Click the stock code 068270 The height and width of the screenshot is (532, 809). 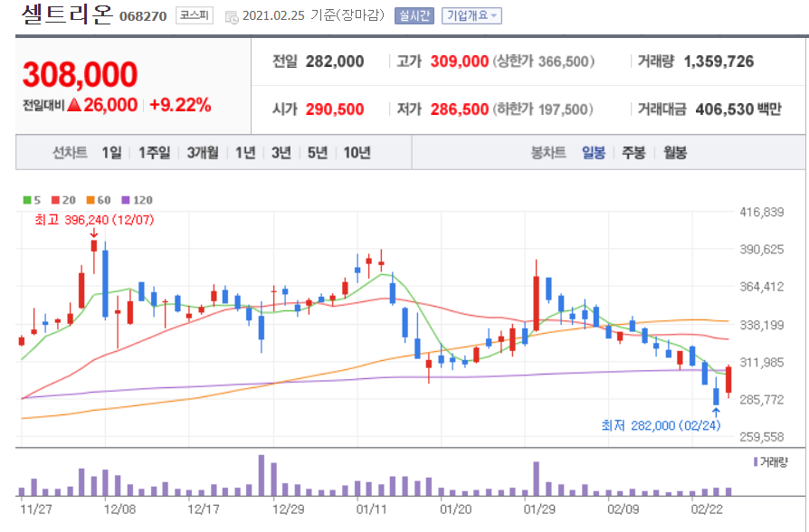(143, 16)
